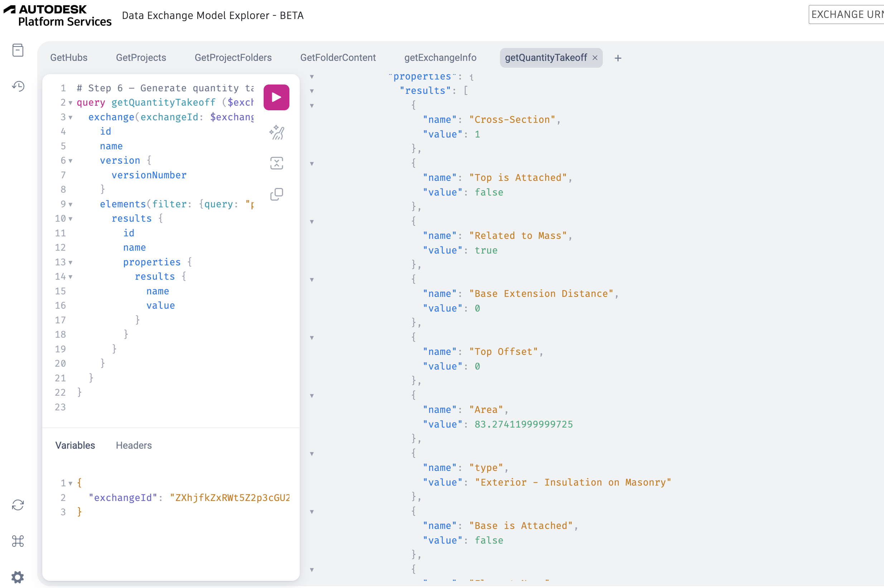Click the Area value 83.27411999999725
This screenshot has height=588, width=884.
524,424
